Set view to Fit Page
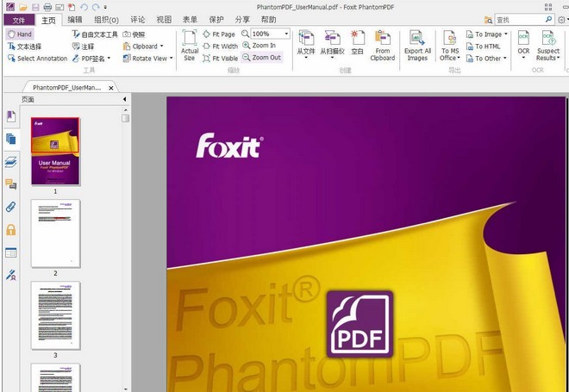Screen dimensions: 569x392 219,34
